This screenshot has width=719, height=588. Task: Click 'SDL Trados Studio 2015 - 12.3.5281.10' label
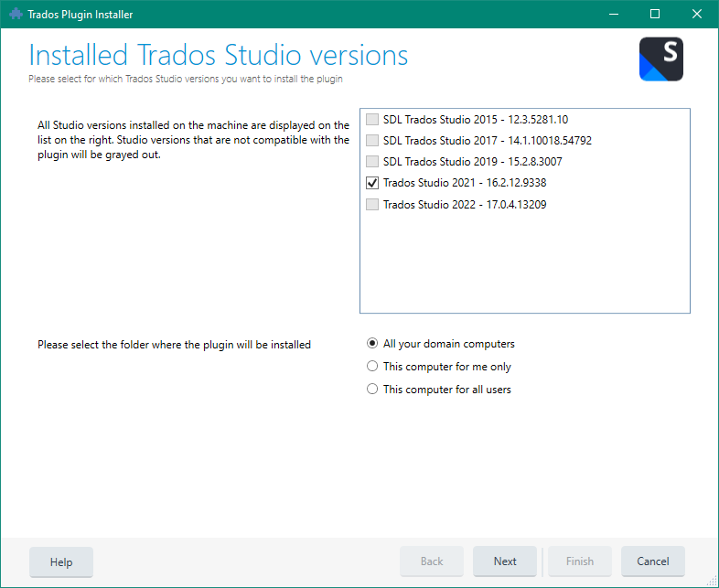[476, 120]
